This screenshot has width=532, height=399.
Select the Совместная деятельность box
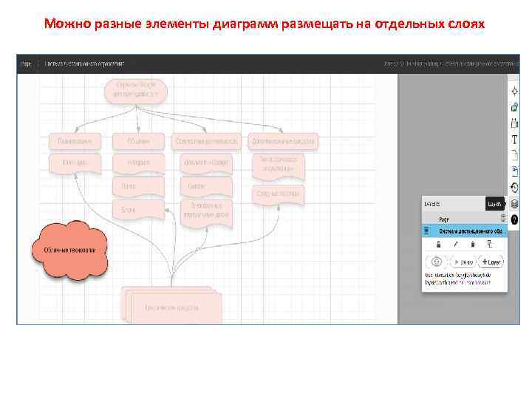click(206, 141)
